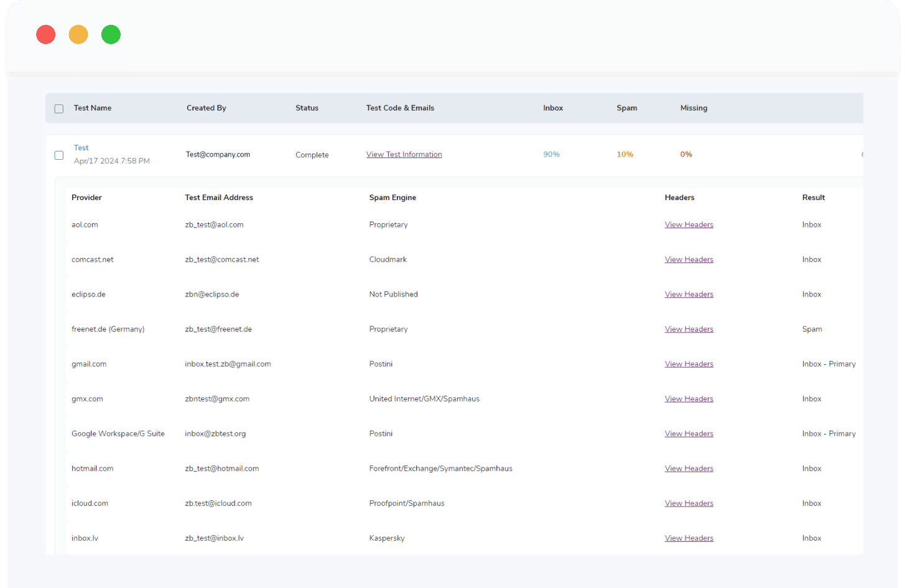View headers for the aol.com result
Image resolution: width=905 pixels, height=588 pixels.
coord(689,224)
